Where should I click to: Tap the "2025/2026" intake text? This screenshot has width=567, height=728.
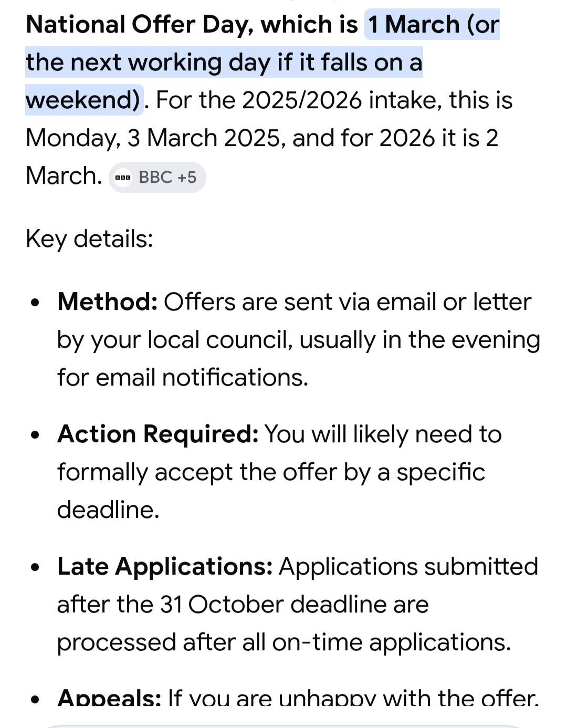302,100
